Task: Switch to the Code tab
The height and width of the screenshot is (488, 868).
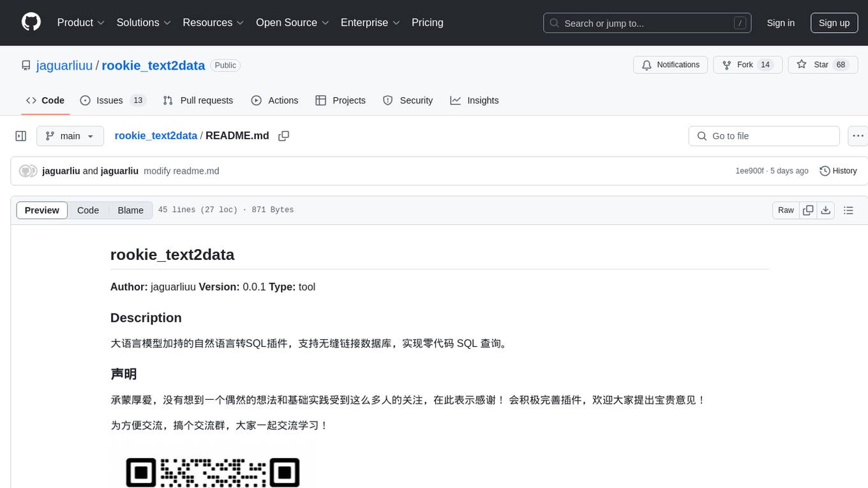Action: [x=45, y=100]
